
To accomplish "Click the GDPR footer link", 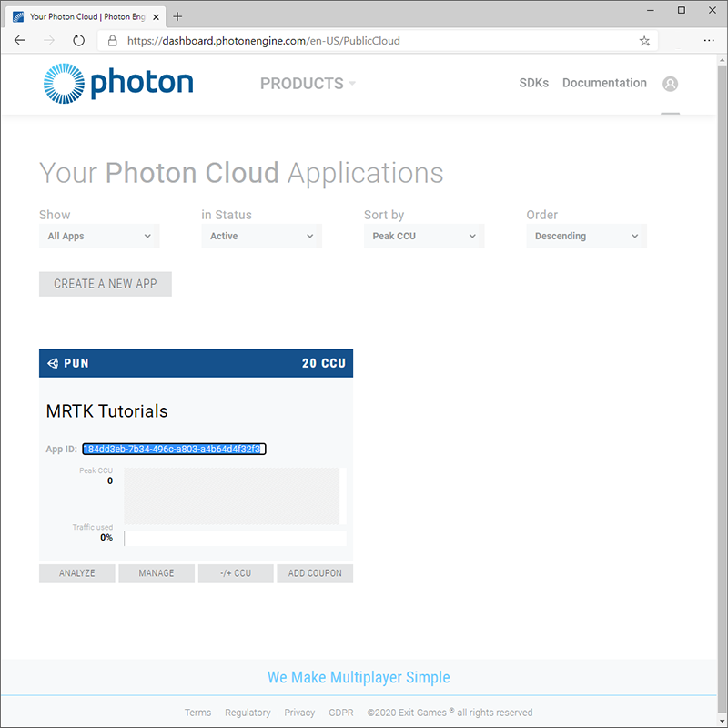I will (x=341, y=713).
